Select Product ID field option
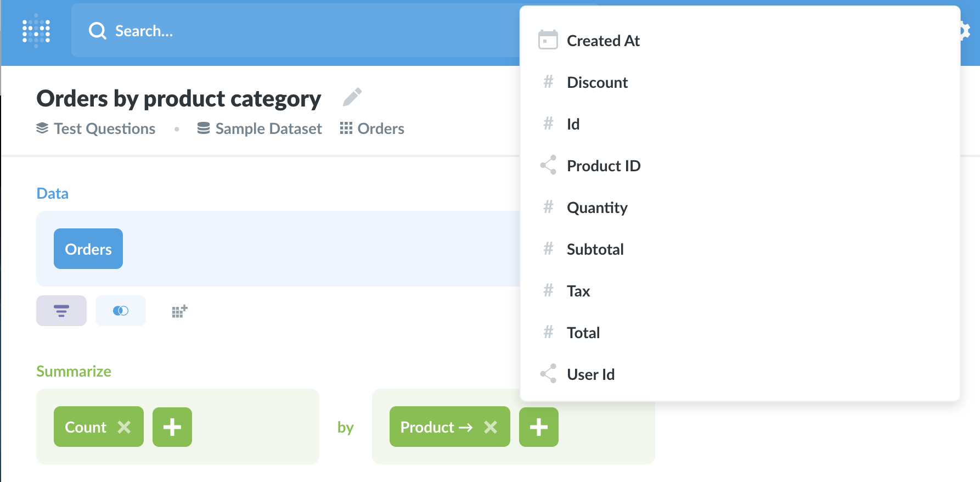Screen dimensions: 980x482 (740, 166)
